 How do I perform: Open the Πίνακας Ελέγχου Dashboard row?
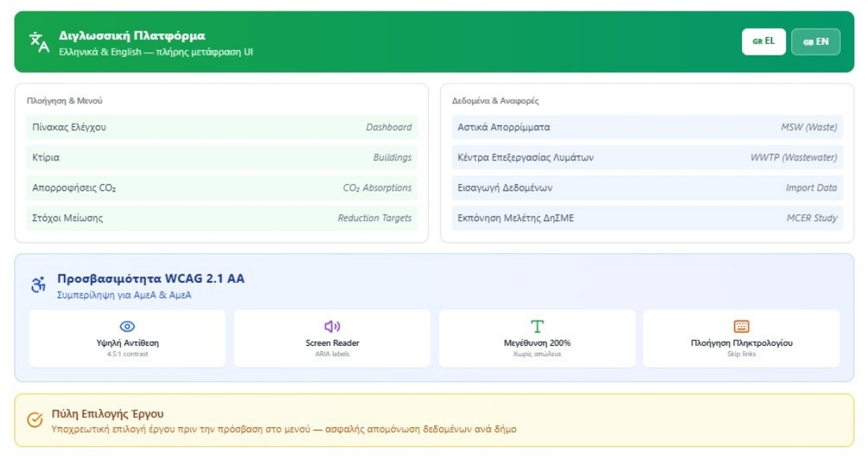222,127
